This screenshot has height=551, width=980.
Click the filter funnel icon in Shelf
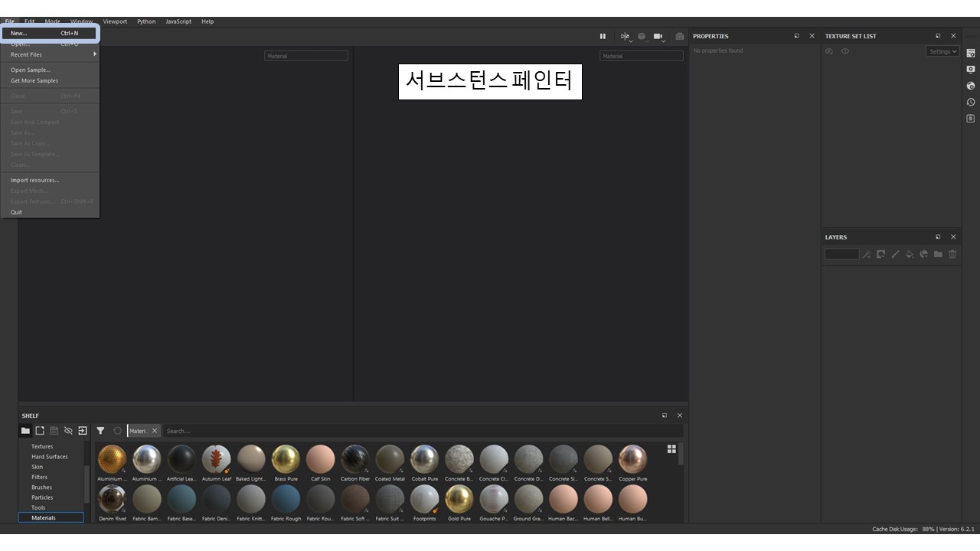(x=100, y=431)
